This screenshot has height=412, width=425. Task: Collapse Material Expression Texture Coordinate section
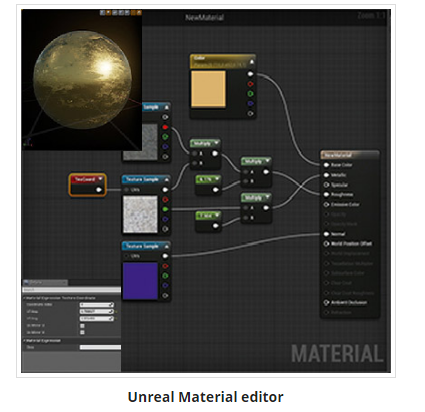pyautogui.click(x=24, y=298)
